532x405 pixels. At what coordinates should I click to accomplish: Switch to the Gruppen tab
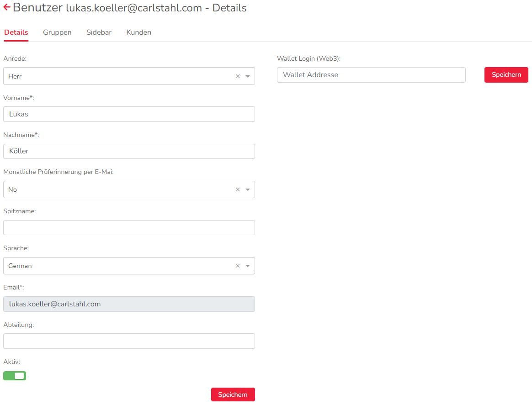pos(57,32)
